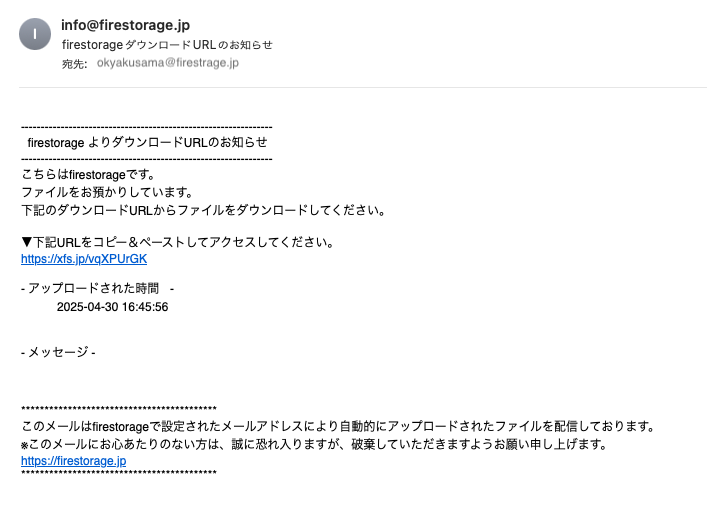The height and width of the screenshot is (513, 707).
Task: Click the line こちらはfirestorageです
Action: click(88, 174)
